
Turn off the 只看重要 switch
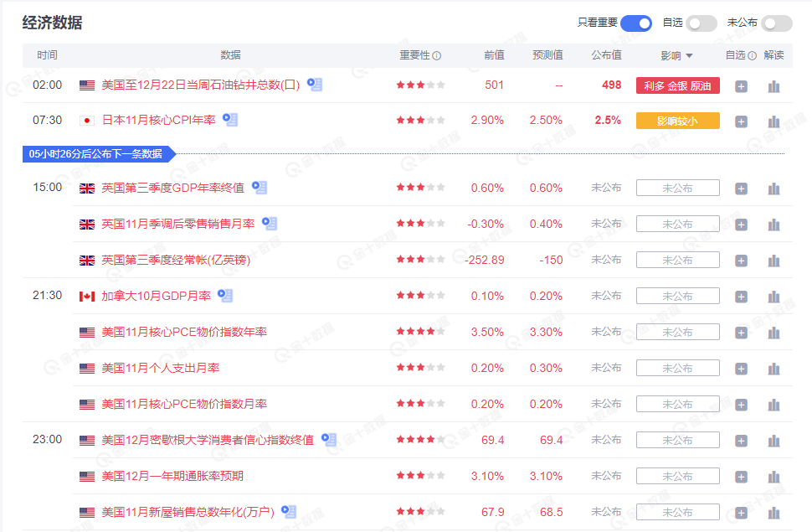[636, 23]
